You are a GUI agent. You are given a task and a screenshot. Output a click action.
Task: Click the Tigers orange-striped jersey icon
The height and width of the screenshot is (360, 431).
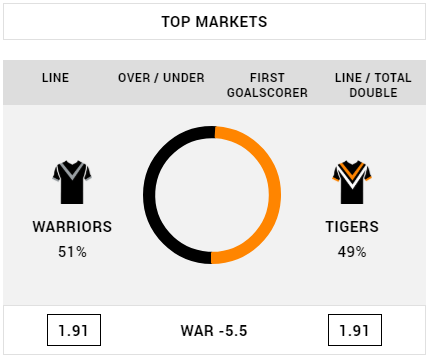click(x=352, y=182)
